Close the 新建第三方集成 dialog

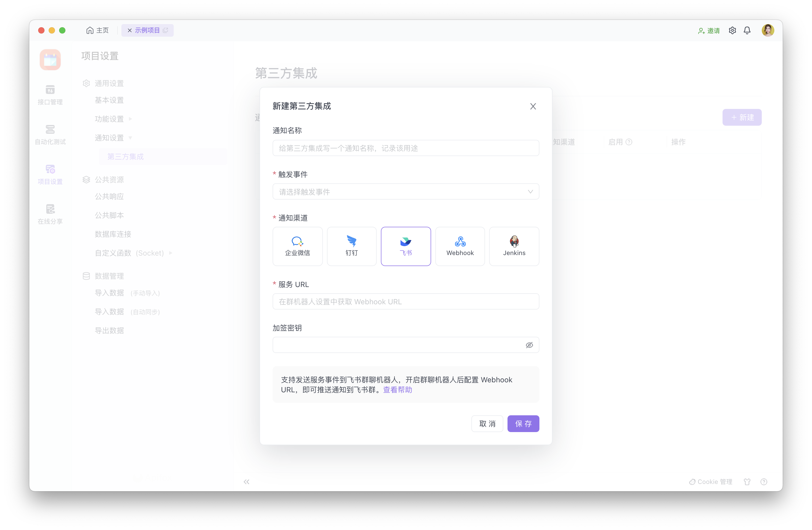533,106
